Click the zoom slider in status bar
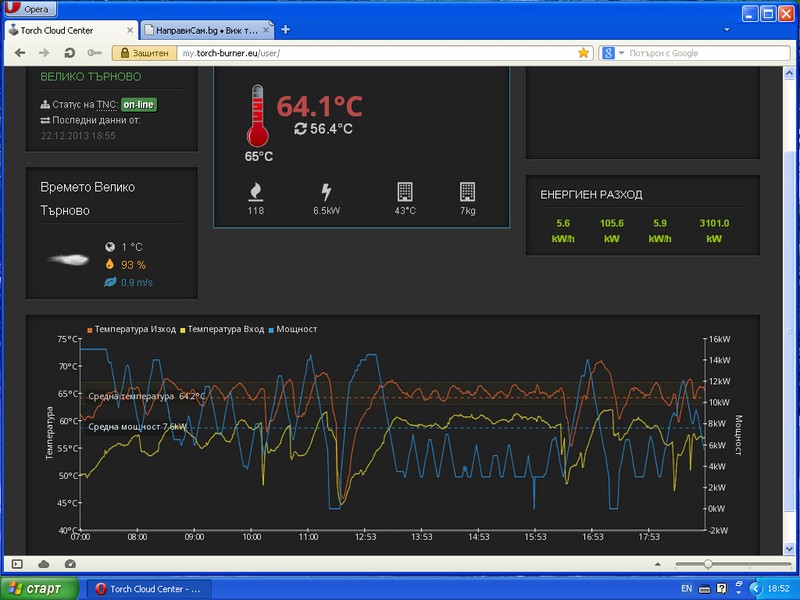Image resolution: width=800 pixels, height=600 pixels. pyautogui.click(x=708, y=564)
